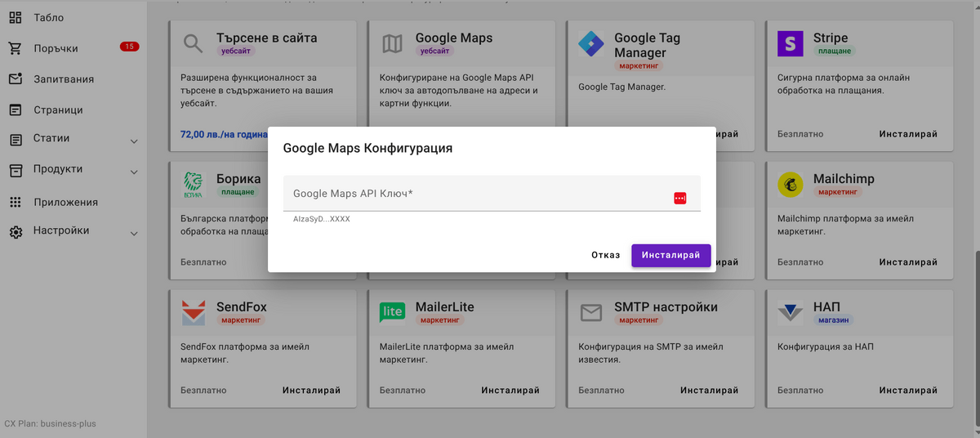Viewport: 980px width, 438px height.
Task: Expand the Статии sidebar menu chevron
Action: click(x=134, y=142)
